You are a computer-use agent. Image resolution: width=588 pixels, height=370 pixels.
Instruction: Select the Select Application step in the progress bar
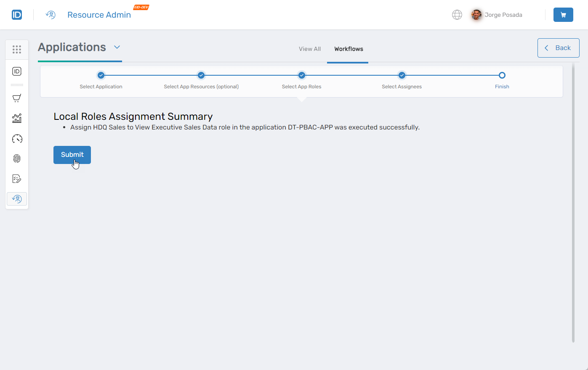[x=101, y=75]
